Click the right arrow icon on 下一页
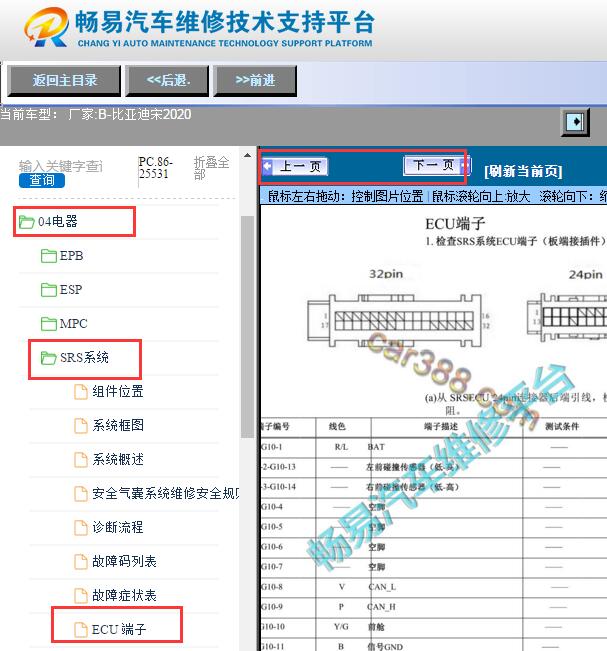The width and height of the screenshot is (607, 651). pyautogui.click(x=465, y=166)
